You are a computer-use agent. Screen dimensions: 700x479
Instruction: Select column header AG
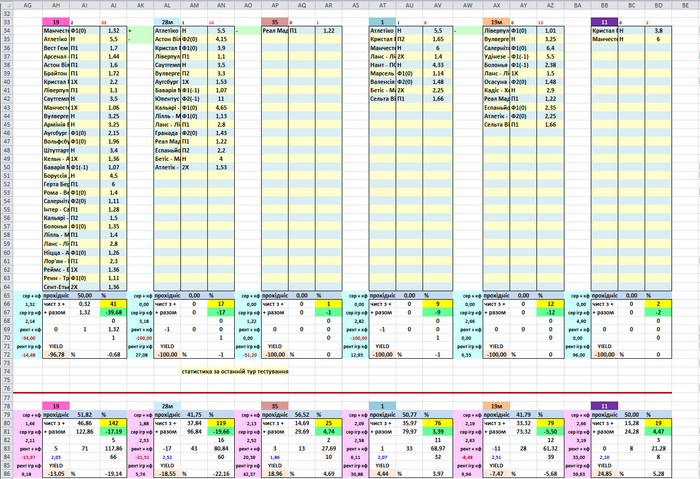(28, 5)
